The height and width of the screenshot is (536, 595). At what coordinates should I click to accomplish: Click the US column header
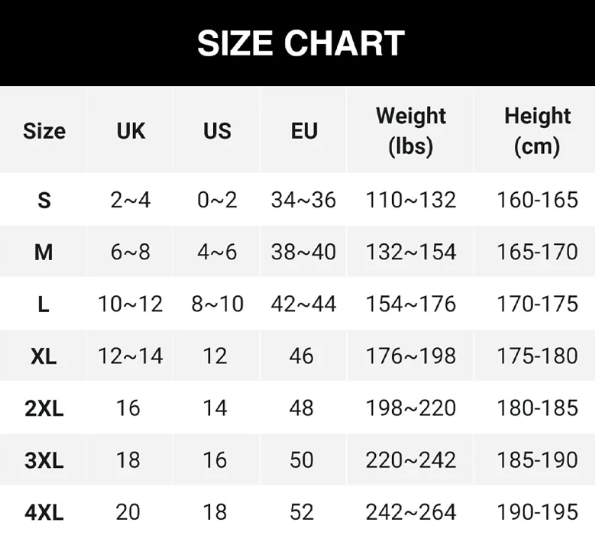[217, 131]
